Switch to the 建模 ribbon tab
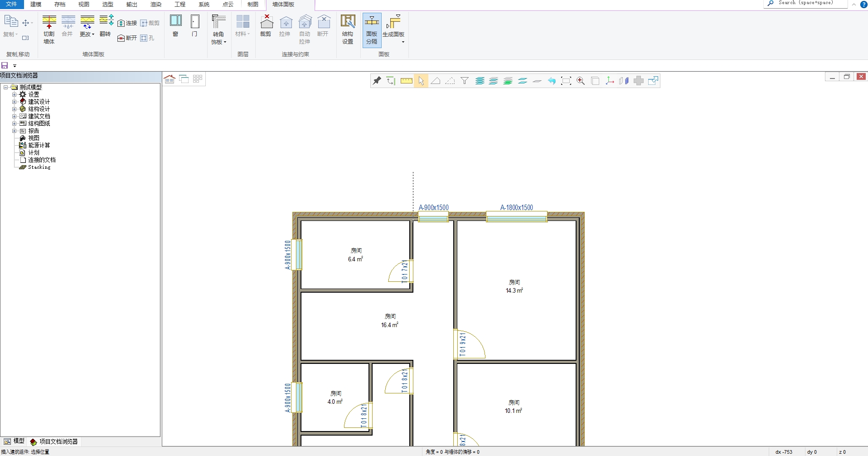The height and width of the screenshot is (456, 868). 35,4
